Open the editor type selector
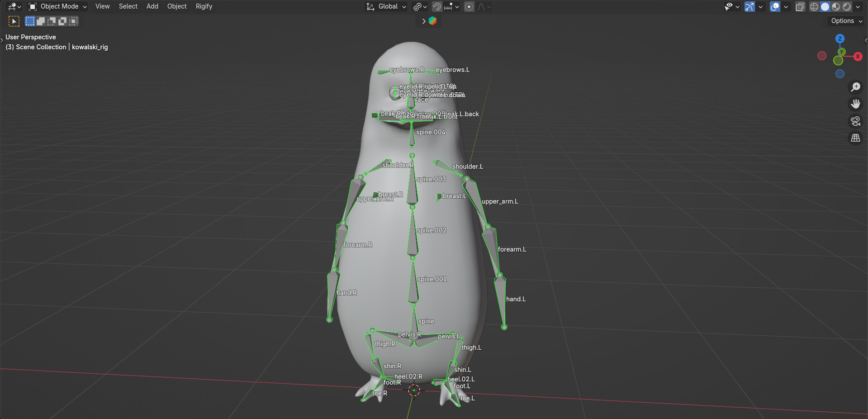 coord(14,6)
